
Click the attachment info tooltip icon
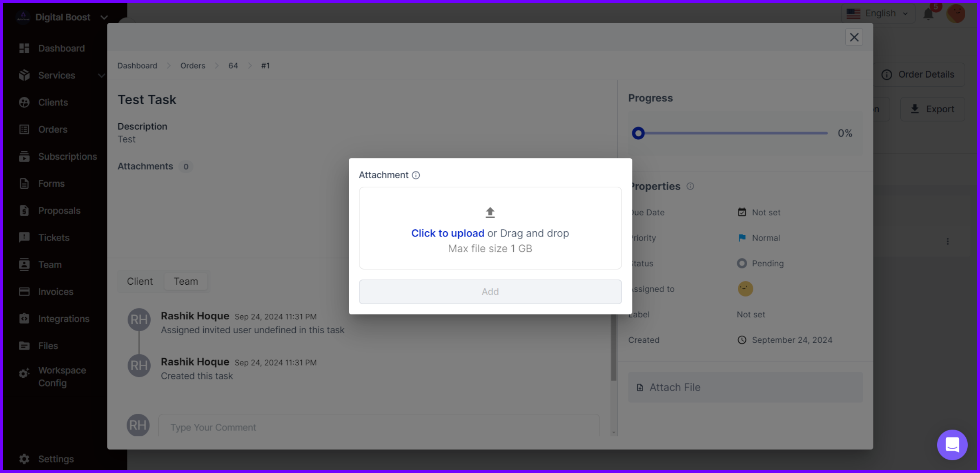tap(416, 175)
